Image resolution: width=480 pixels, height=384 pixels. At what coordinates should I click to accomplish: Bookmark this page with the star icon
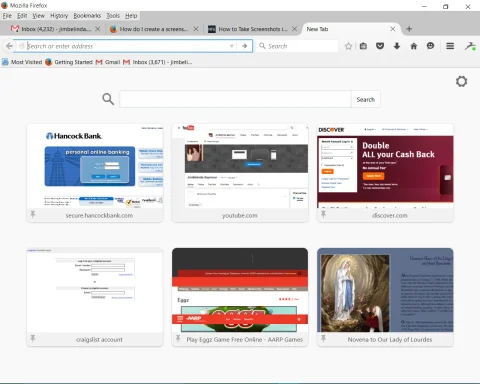coord(348,46)
